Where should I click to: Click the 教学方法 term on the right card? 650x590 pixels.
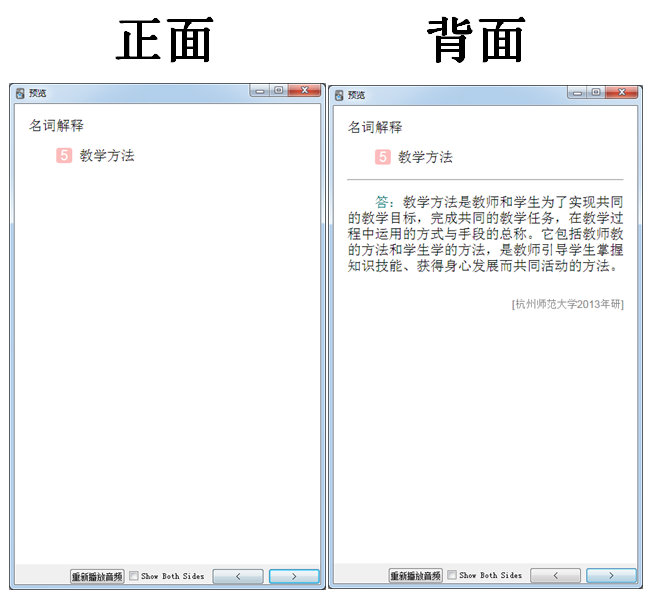(425, 157)
